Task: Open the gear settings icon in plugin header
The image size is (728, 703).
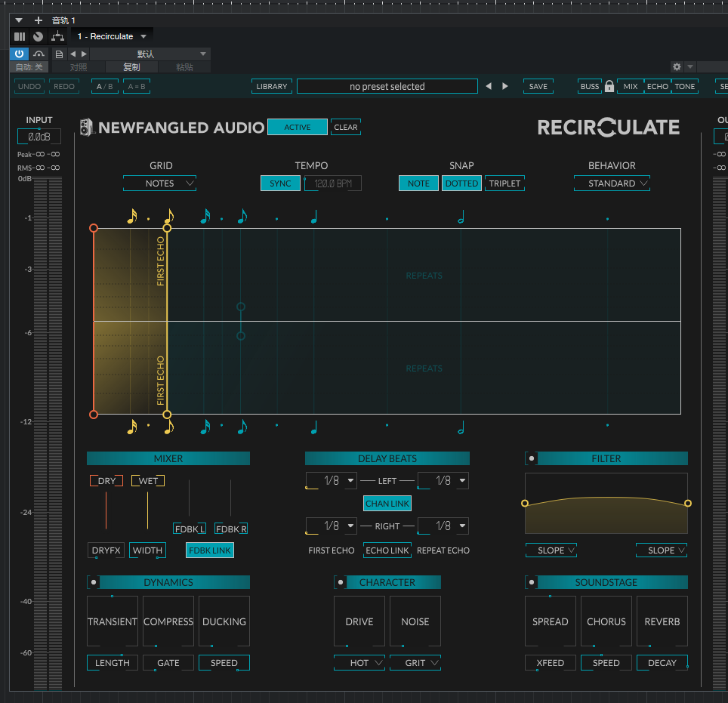Action: click(x=677, y=67)
